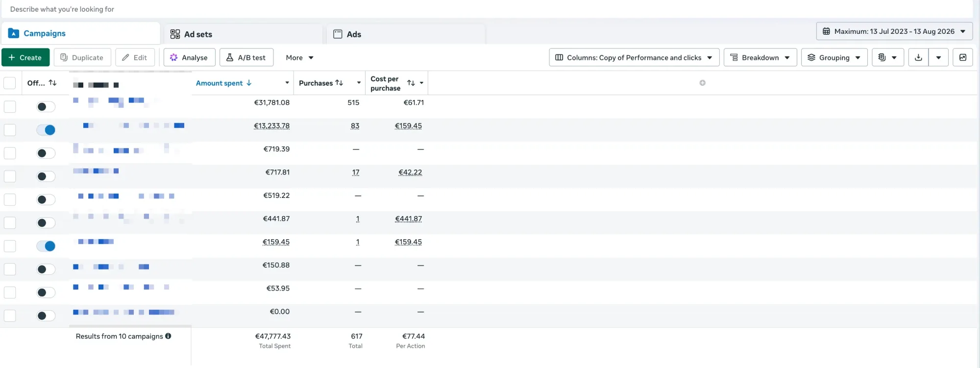
Task: Click the €441.87 cost per purchase value
Action: click(x=408, y=219)
